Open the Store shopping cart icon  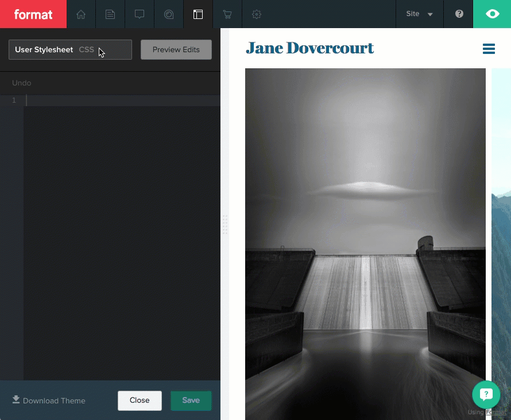[227, 14]
